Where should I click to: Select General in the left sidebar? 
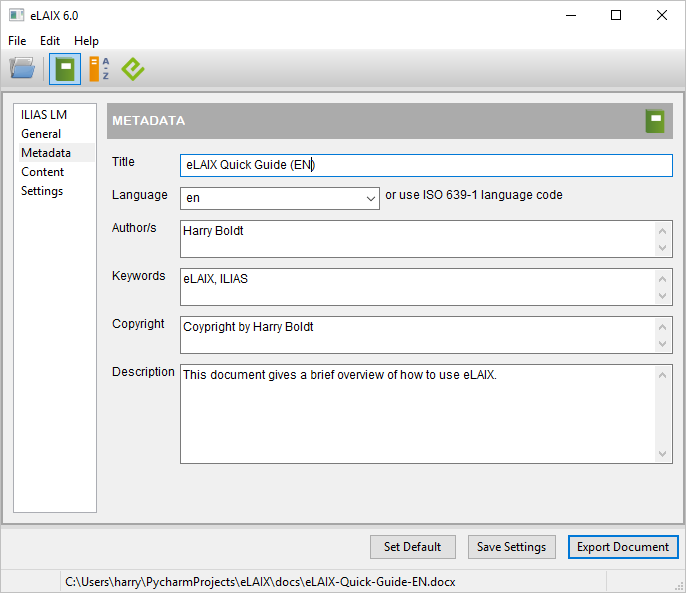[41, 134]
